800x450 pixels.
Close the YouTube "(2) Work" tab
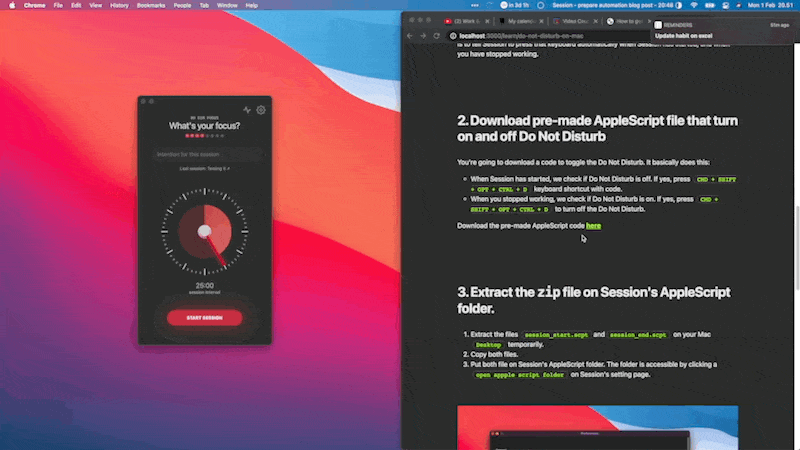tap(487, 21)
